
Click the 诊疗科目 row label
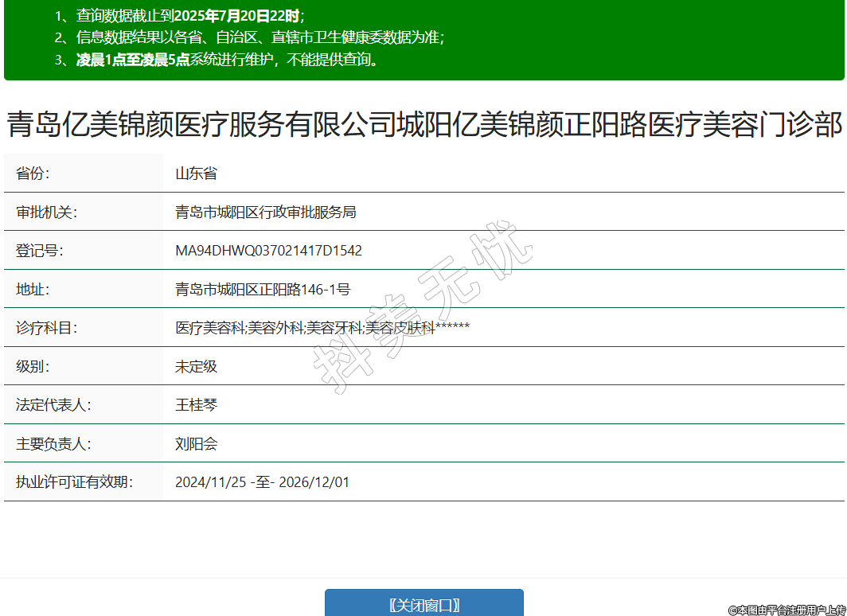(46, 328)
